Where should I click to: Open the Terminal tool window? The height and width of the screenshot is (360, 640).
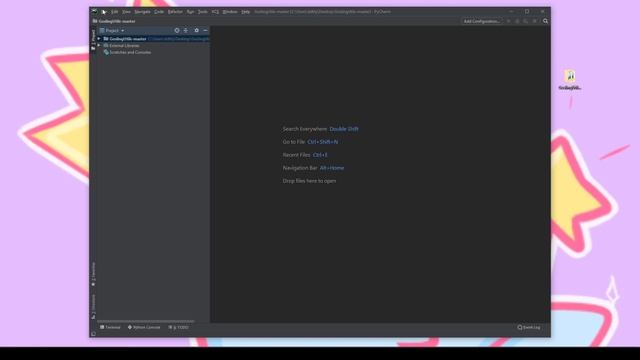(110, 327)
